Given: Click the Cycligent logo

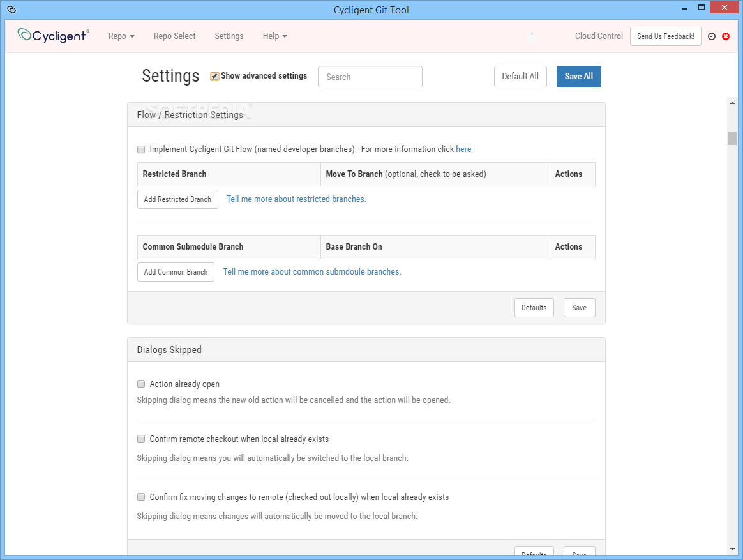Looking at the screenshot, I should 53,36.
